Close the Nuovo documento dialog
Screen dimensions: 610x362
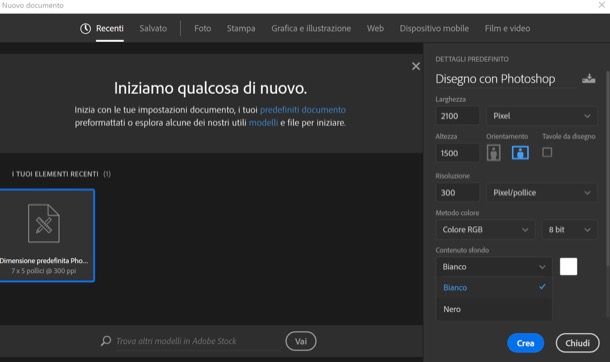pos(601,5)
